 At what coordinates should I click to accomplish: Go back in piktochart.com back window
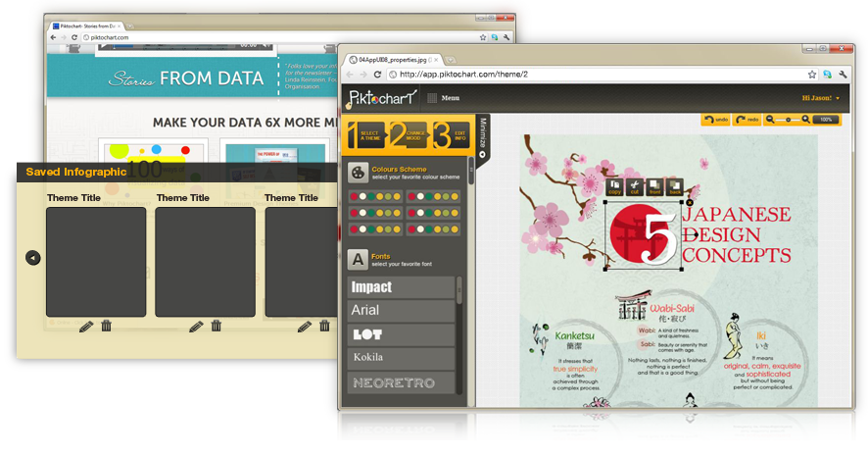click(x=53, y=37)
